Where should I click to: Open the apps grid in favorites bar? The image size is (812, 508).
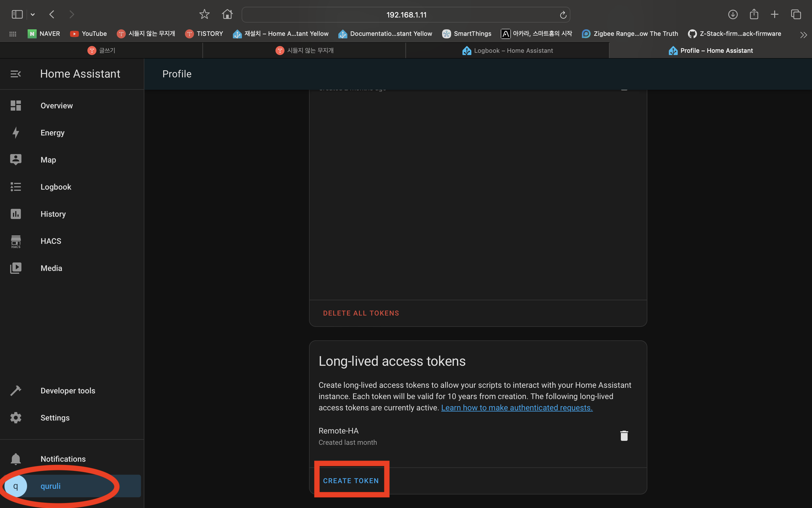[13, 34]
